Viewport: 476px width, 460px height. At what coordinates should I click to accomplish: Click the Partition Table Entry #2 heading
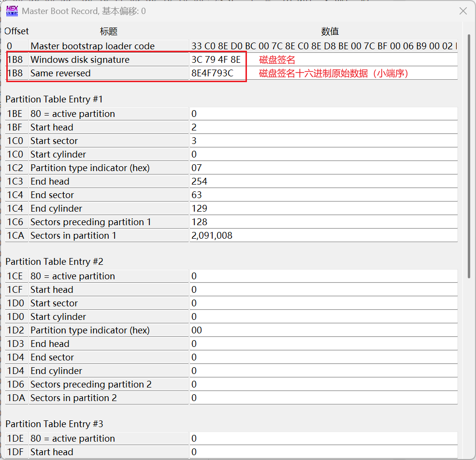[x=54, y=261]
